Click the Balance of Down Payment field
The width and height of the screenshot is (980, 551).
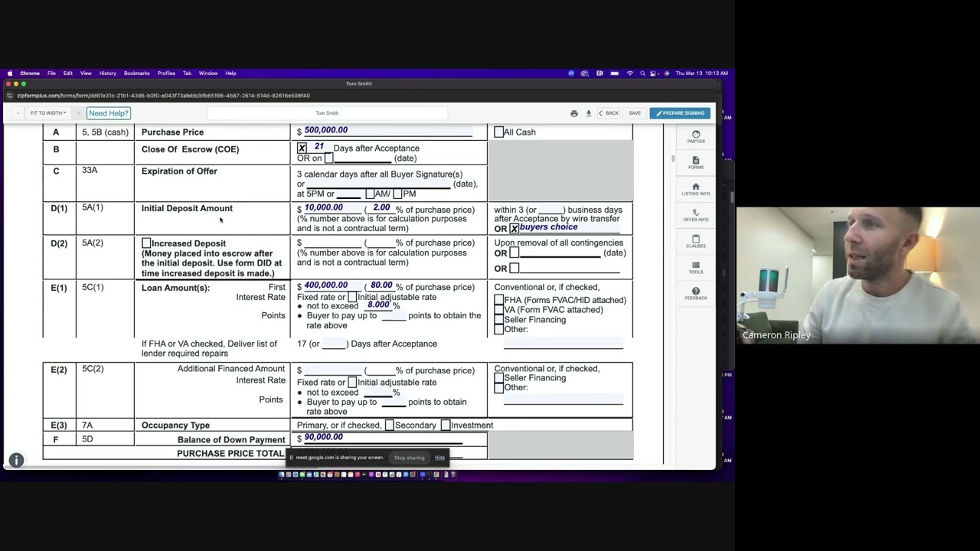click(383, 438)
